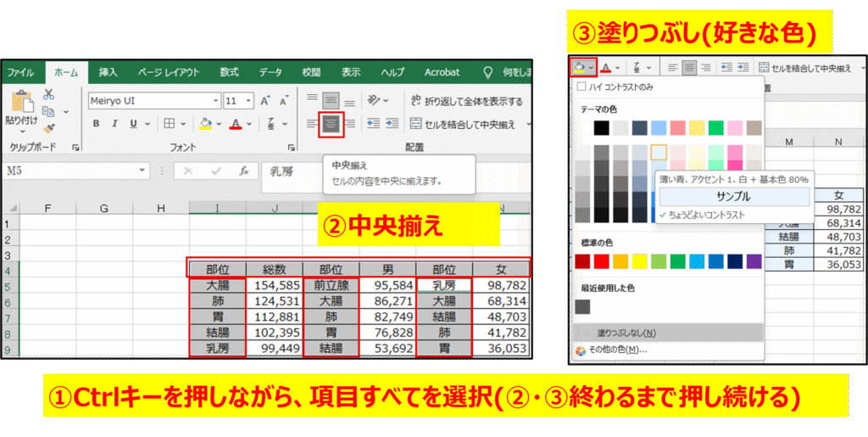The height and width of the screenshot is (437, 868).
Task: Switch to the 挿入 ribbon tab
Action: pyautogui.click(x=108, y=72)
